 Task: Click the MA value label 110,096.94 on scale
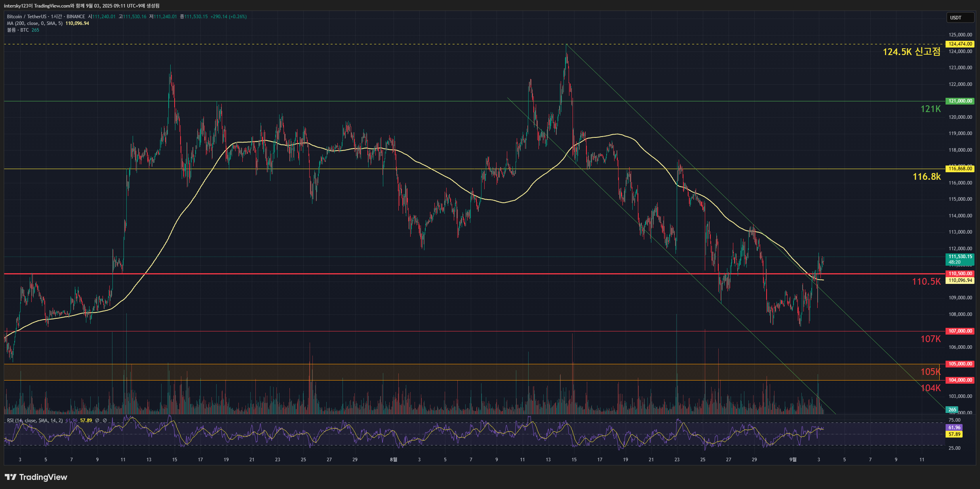(x=960, y=280)
